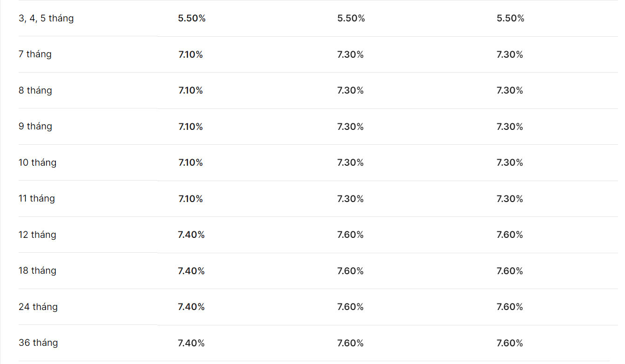Select the 7.10% rate for 8 tháng
This screenshot has height=364, width=625.
pos(191,90)
